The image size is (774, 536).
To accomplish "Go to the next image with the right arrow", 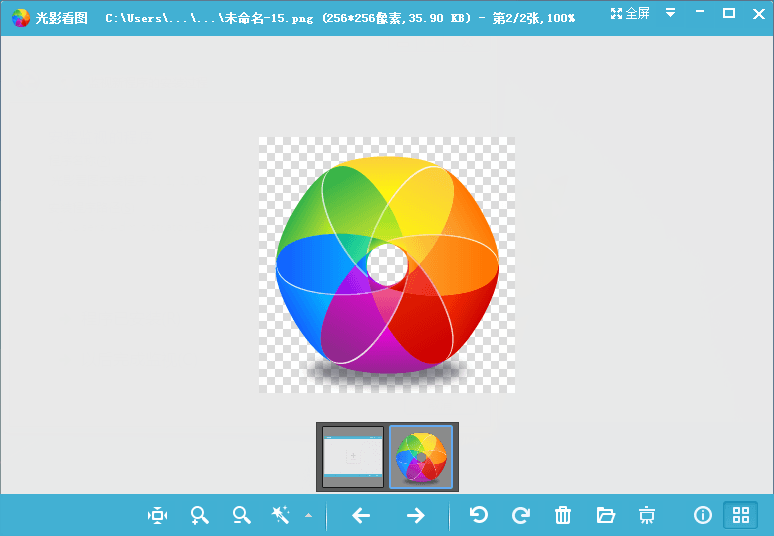I will (x=416, y=515).
